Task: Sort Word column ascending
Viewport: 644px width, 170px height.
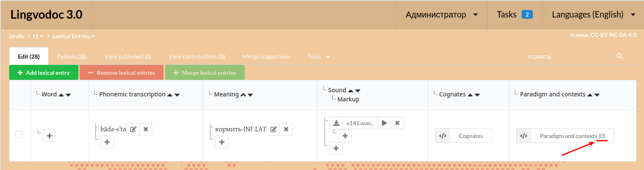Action: 61,95
